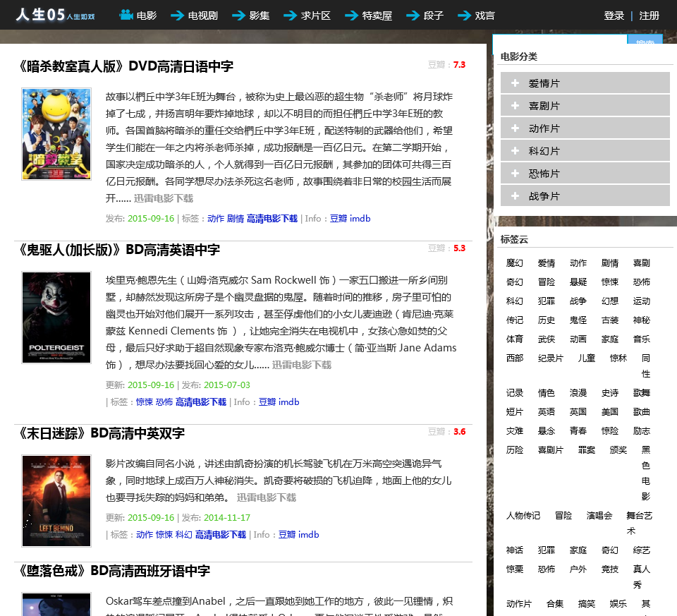Viewport: 677px width, 616px height.
Task: Click 演唱会 in the tag cloud
Action: [599, 515]
